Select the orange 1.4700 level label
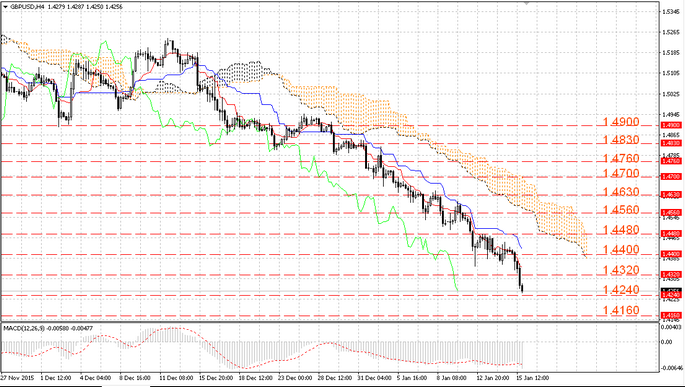 (621, 173)
